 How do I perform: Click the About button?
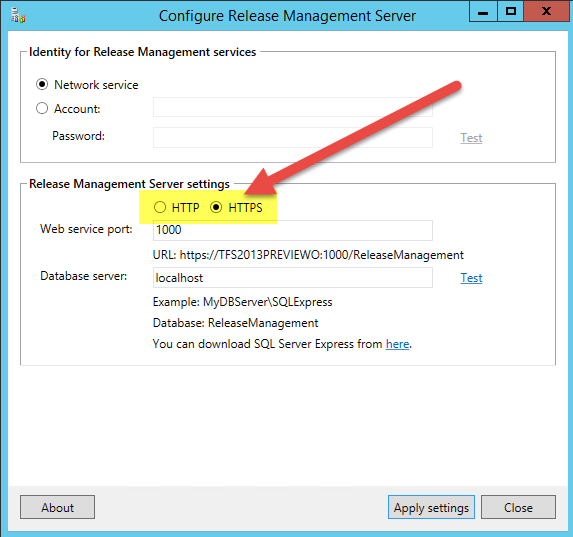[x=57, y=507]
